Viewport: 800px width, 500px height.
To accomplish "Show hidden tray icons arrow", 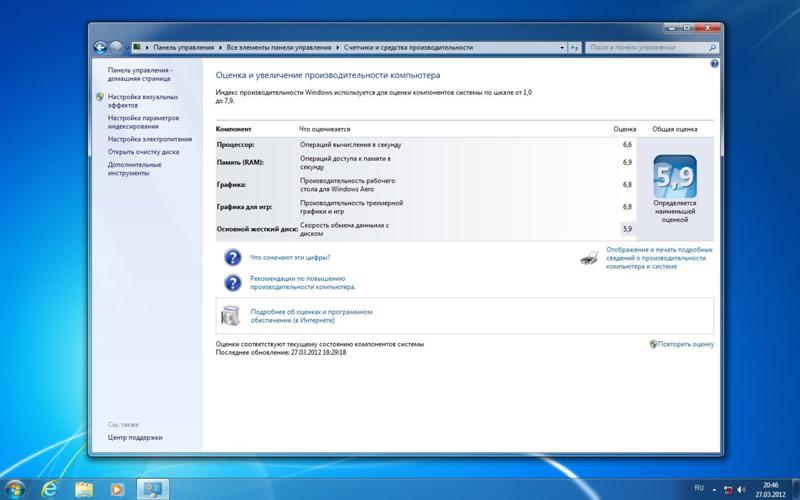I will (x=714, y=489).
